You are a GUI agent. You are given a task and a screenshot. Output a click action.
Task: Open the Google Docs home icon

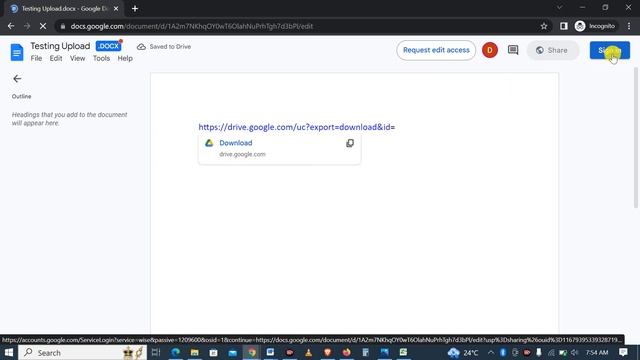click(x=17, y=52)
